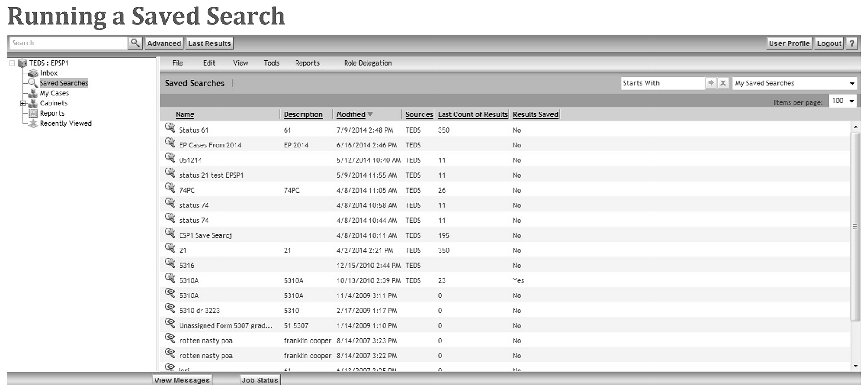Open the Tools menu
This screenshot has height=392, width=868.
tap(271, 63)
